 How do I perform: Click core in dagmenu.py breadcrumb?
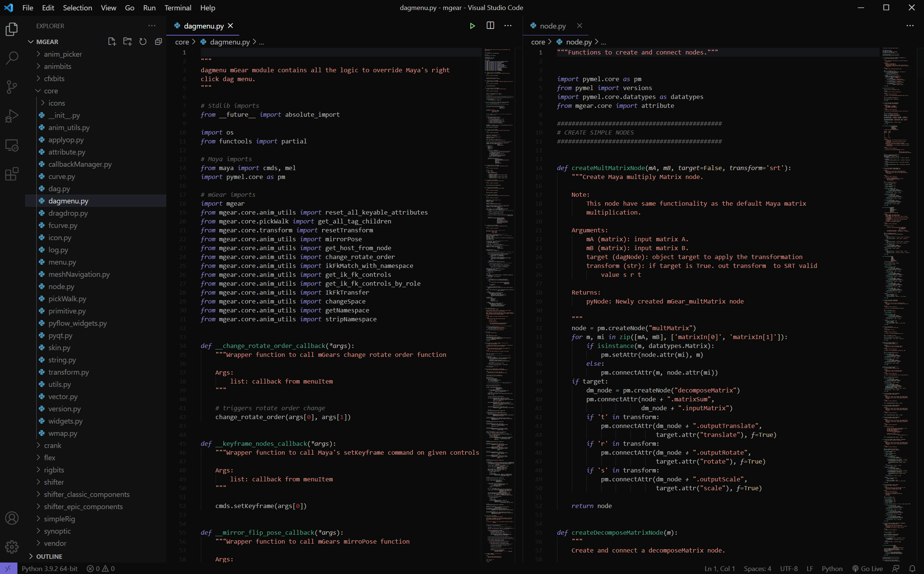tap(182, 42)
